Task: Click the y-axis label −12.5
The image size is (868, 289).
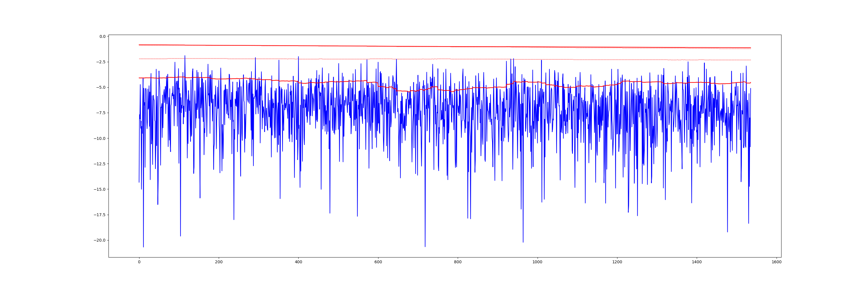Action: click(x=100, y=164)
